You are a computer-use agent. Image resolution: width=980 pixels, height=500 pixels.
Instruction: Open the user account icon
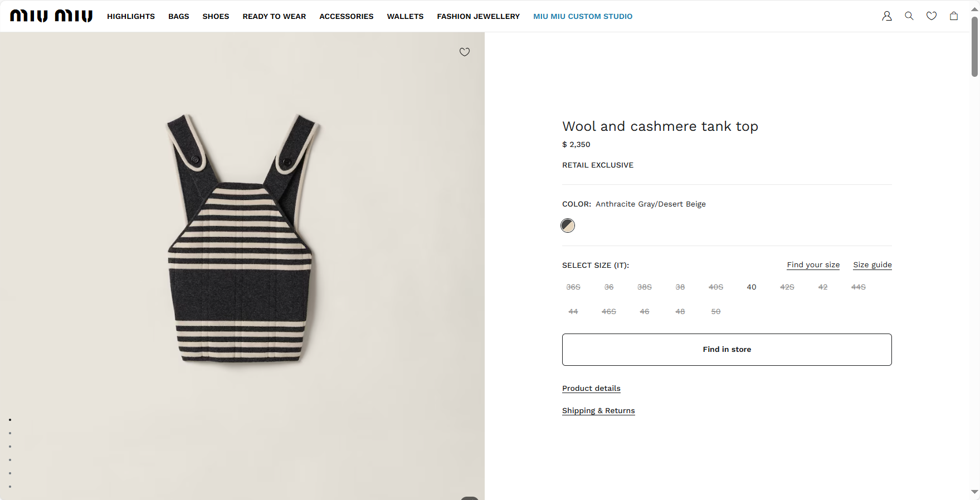(x=887, y=16)
